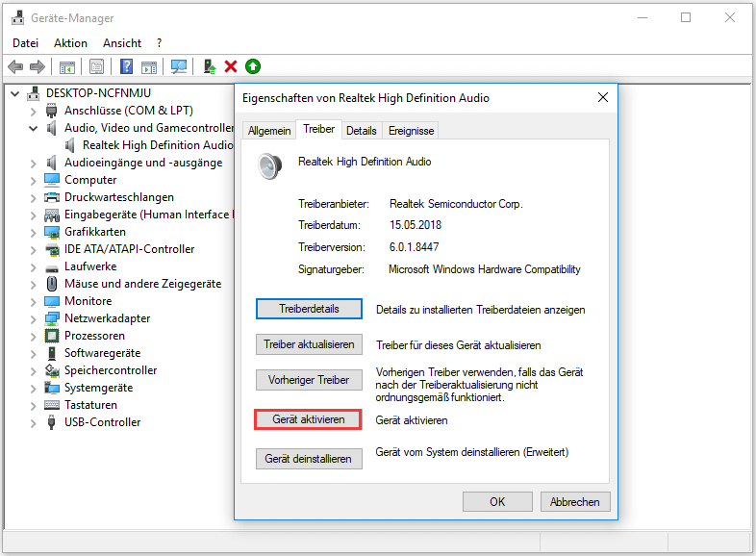Click the USB-Controller plug icon
This screenshot has height=556, width=756.
click(51, 422)
